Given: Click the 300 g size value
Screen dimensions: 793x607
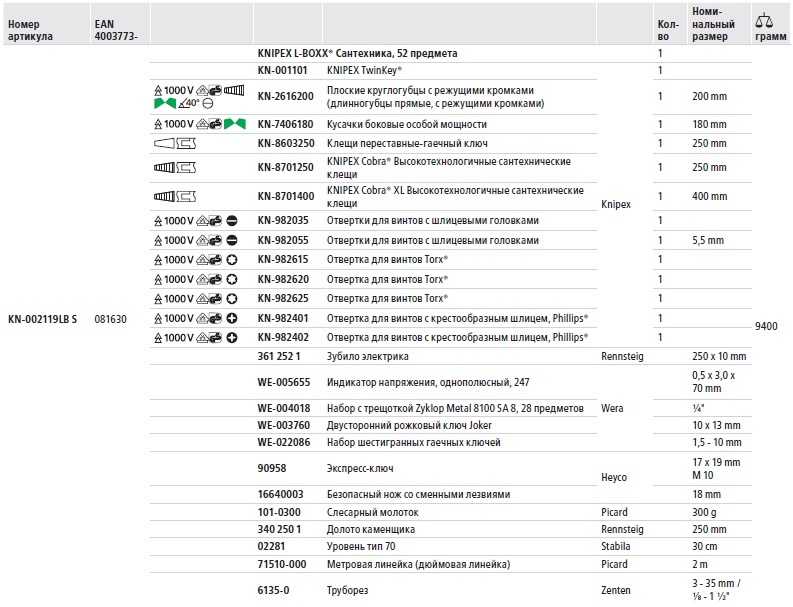Looking at the screenshot, I should [x=704, y=512].
